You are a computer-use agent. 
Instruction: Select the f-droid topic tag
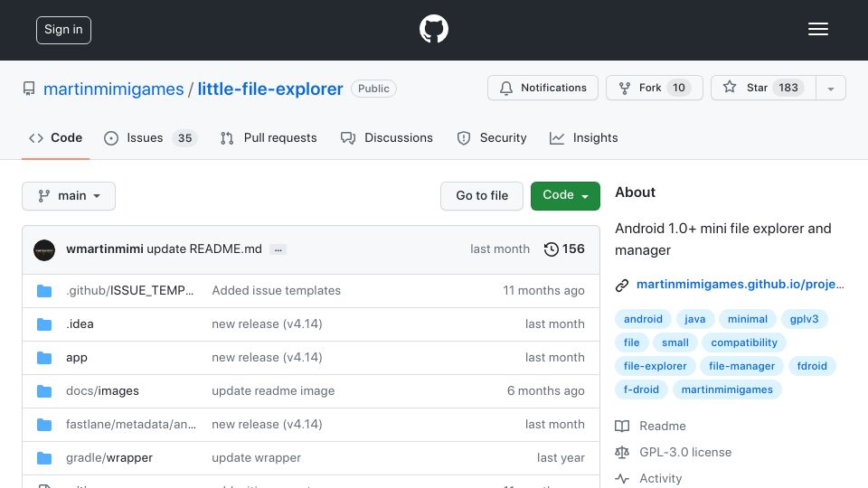(x=642, y=390)
